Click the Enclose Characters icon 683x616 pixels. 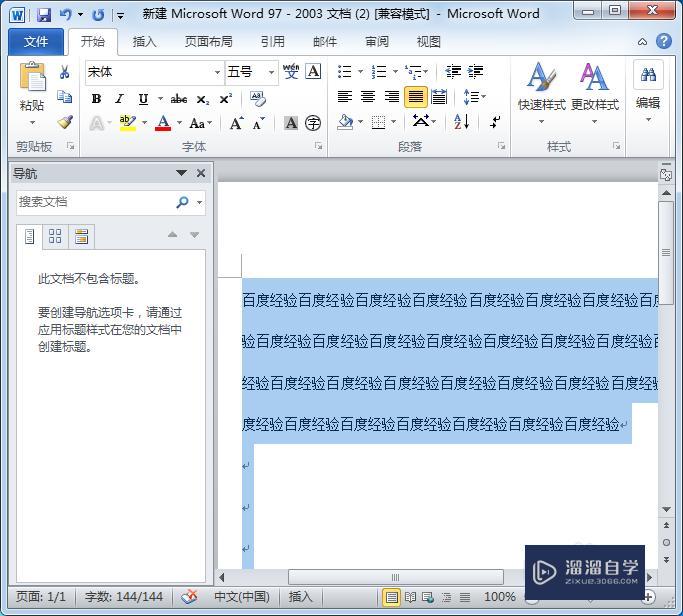(x=313, y=123)
